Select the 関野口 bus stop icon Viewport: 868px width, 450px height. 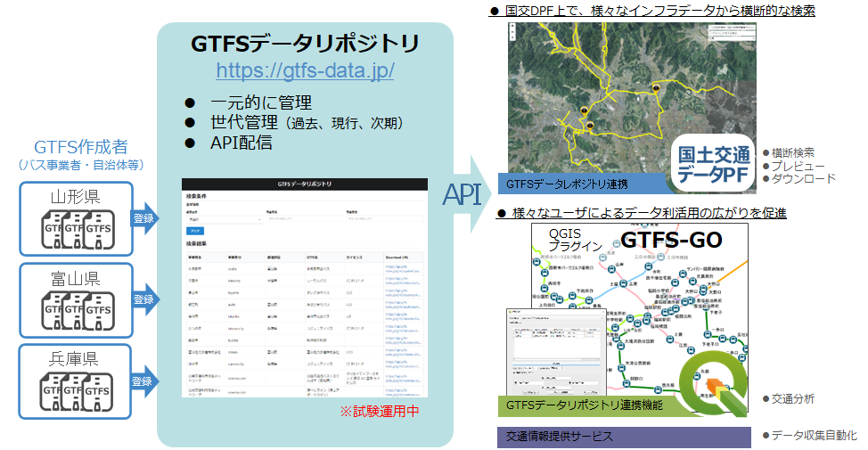tap(626, 383)
